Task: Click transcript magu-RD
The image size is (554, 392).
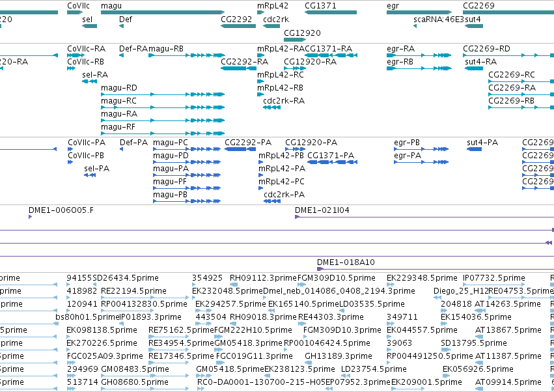Action: [x=118, y=88]
